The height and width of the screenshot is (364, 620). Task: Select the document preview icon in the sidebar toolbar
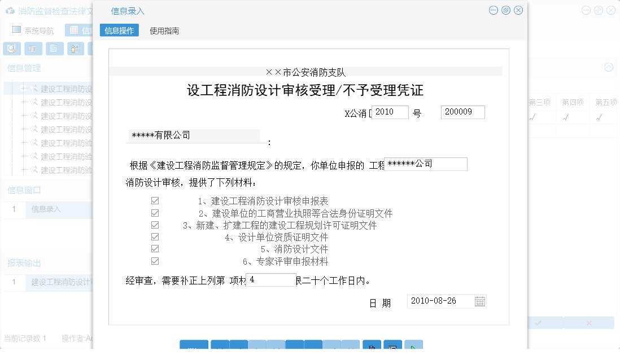[11, 49]
